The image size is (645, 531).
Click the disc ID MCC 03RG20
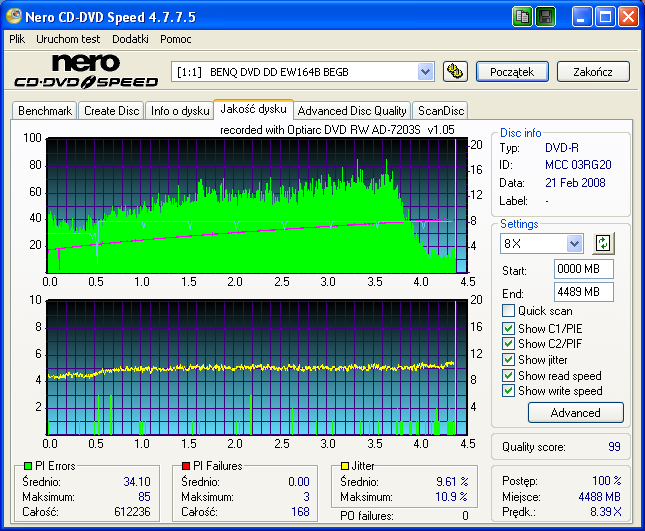(x=578, y=165)
